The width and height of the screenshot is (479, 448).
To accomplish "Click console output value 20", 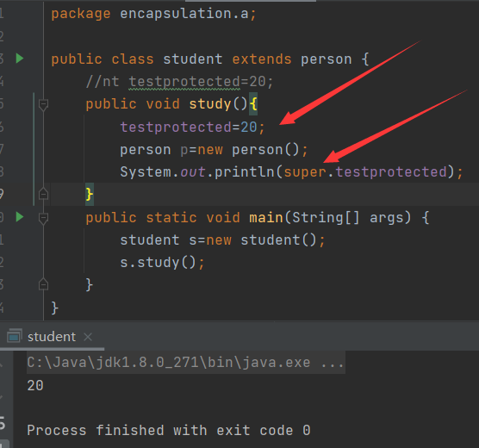I will (x=35, y=385).
